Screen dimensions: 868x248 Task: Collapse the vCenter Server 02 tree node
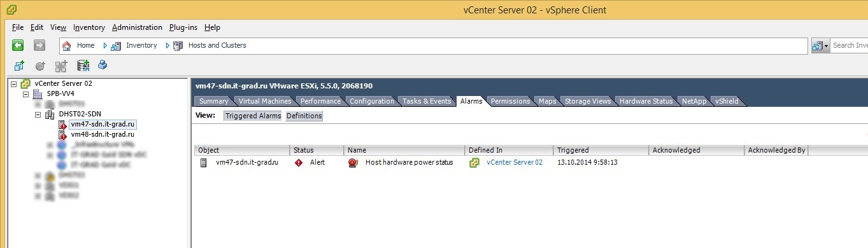14,84
